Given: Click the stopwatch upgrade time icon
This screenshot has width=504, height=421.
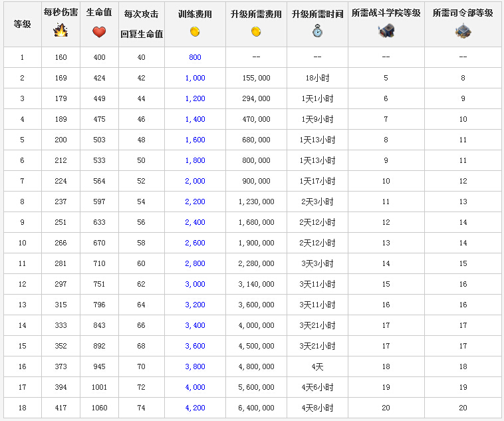Looking at the screenshot, I should (317, 31).
